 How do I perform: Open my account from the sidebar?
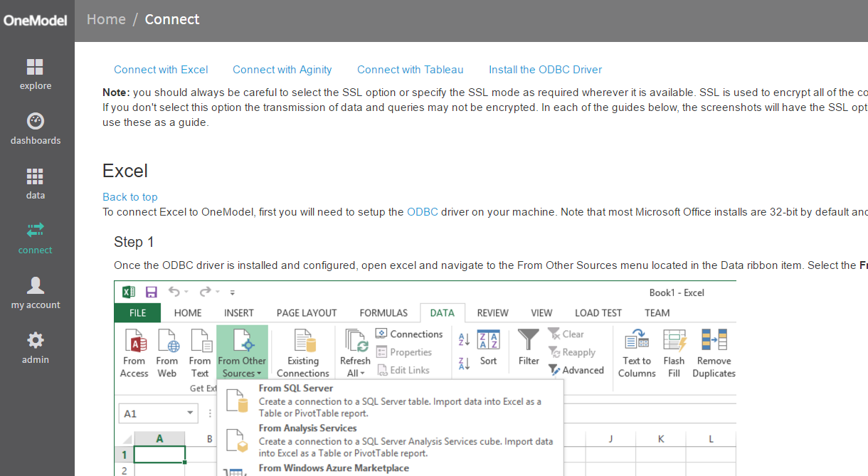(x=36, y=293)
